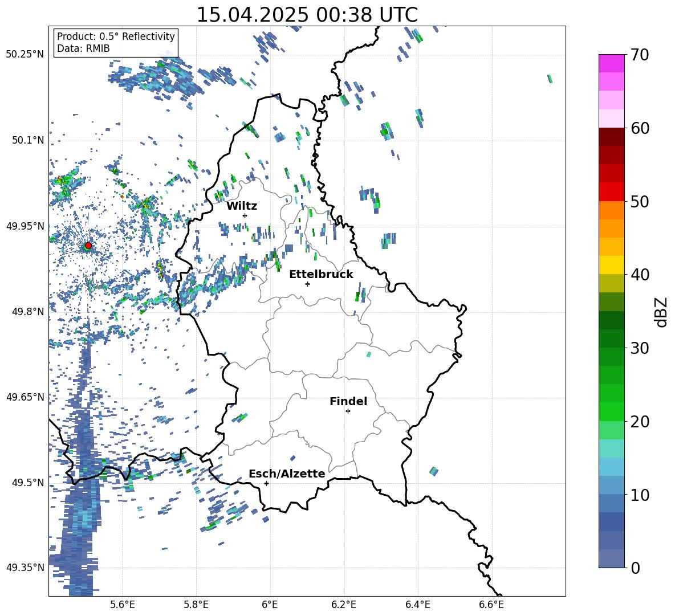Click the 49.65°N latitude label
Screen dimensions: 675x616
tap(25, 397)
